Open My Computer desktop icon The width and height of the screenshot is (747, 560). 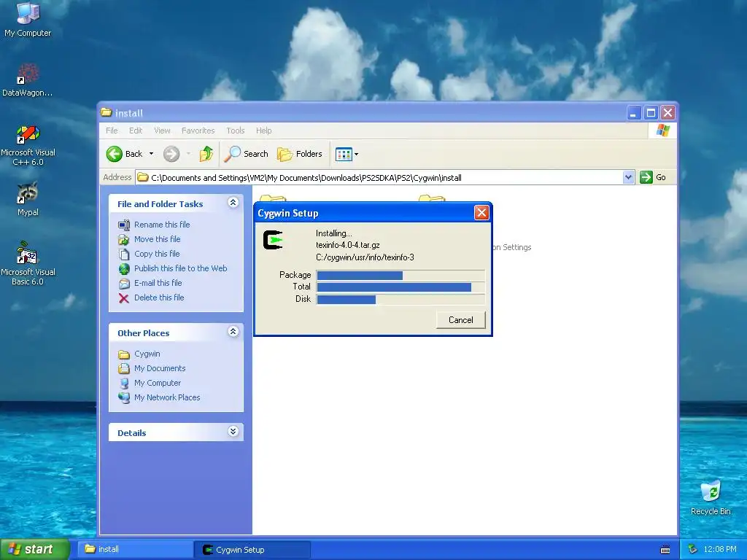pyautogui.click(x=28, y=19)
